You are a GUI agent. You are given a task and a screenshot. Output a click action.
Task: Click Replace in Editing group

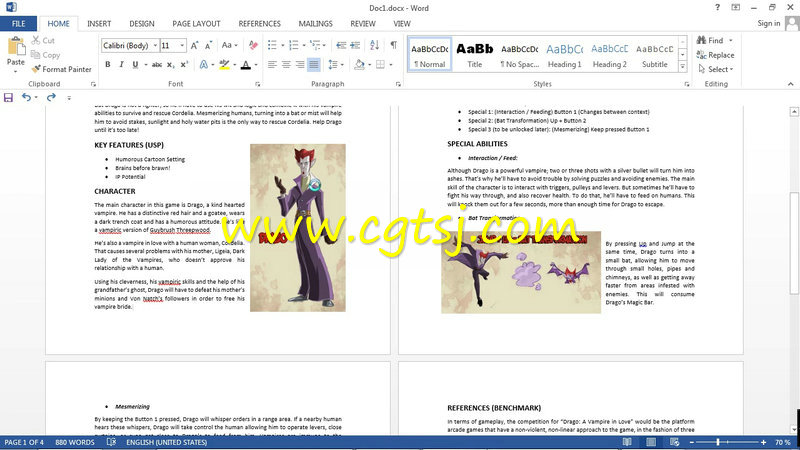pyautogui.click(x=715, y=55)
